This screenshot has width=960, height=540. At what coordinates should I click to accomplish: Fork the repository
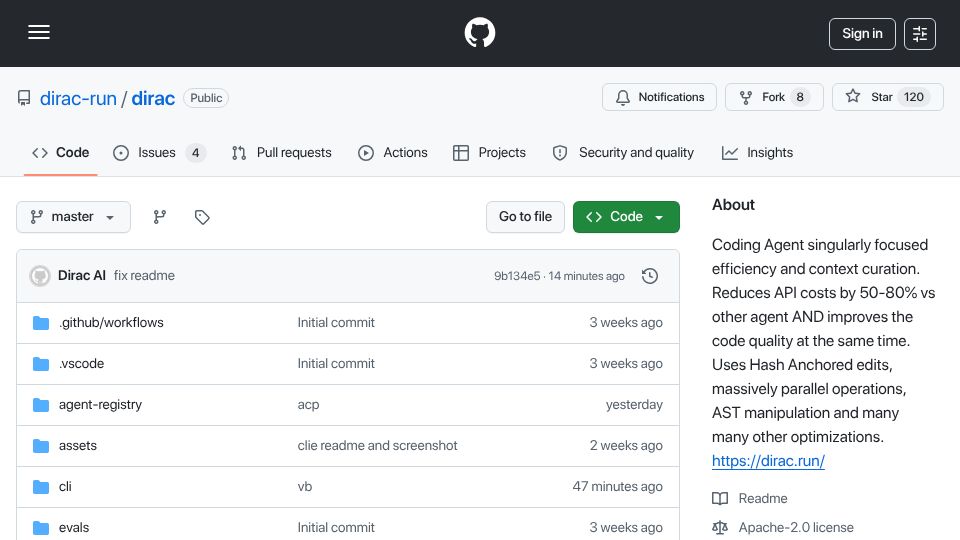coord(774,97)
